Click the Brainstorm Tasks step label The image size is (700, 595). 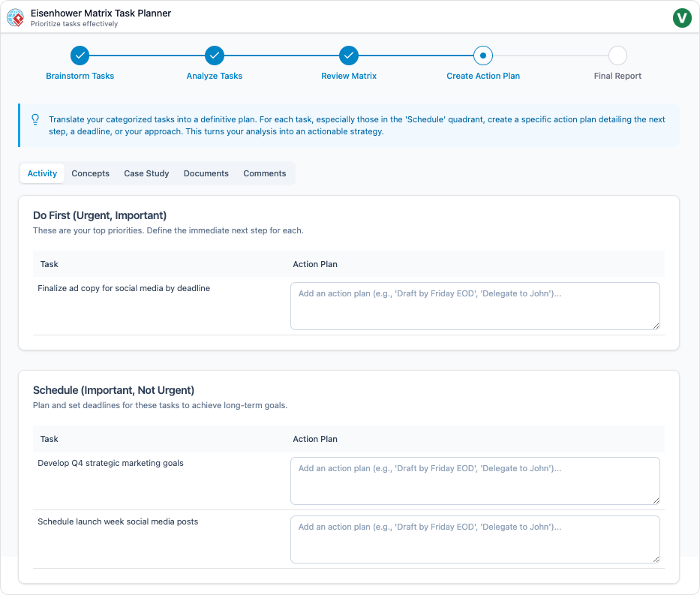80,76
